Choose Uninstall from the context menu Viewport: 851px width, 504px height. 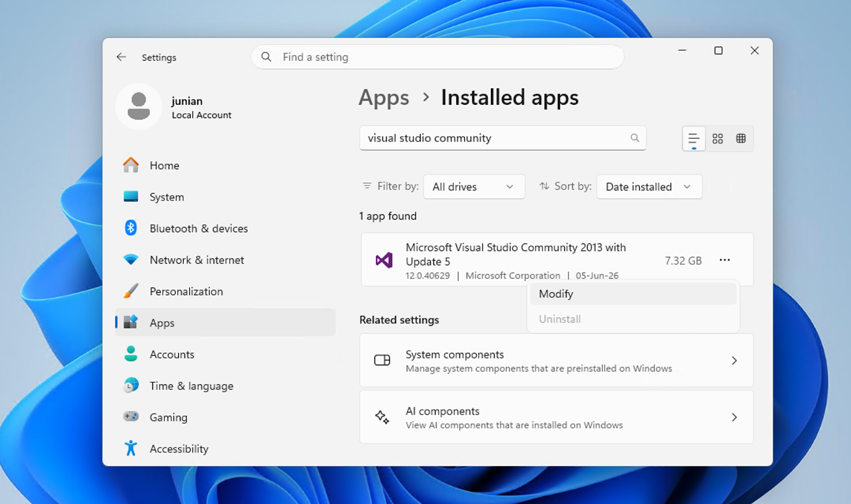tap(633, 319)
